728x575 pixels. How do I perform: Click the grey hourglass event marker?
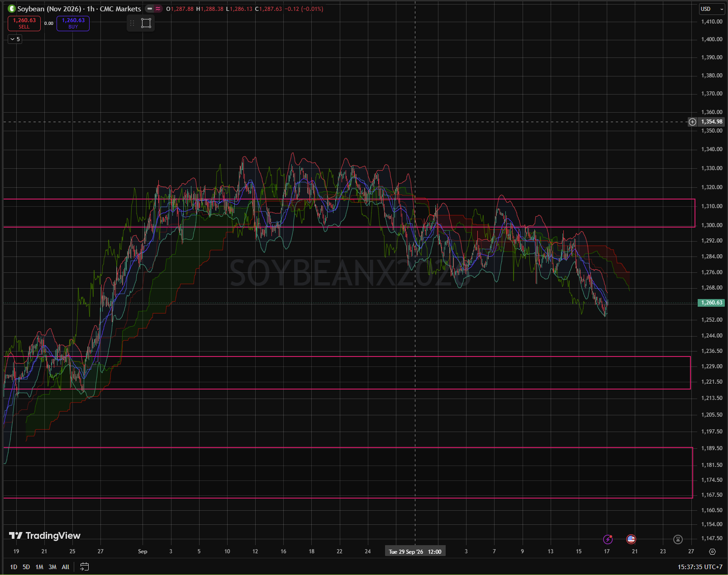pos(677,539)
